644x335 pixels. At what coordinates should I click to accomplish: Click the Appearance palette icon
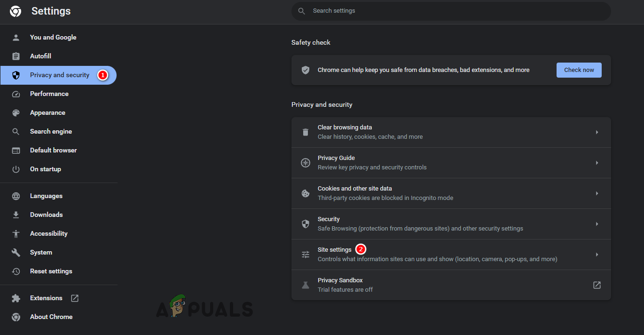[16, 112]
